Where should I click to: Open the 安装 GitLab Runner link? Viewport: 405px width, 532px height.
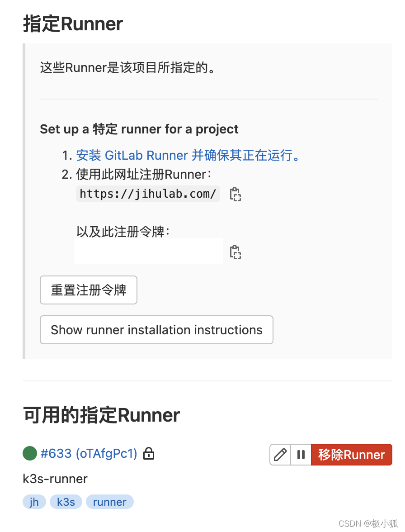coord(188,156)
